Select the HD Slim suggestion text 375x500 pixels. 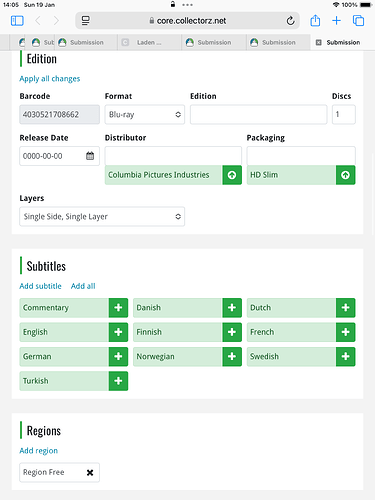264,175
